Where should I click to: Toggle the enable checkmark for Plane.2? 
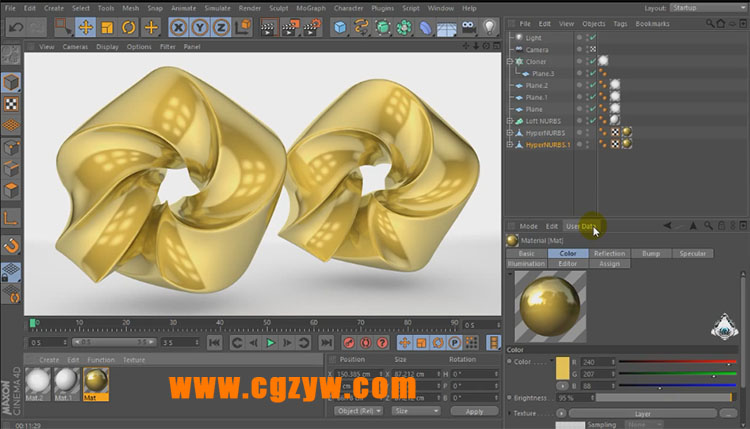click(x=593, y=85)
